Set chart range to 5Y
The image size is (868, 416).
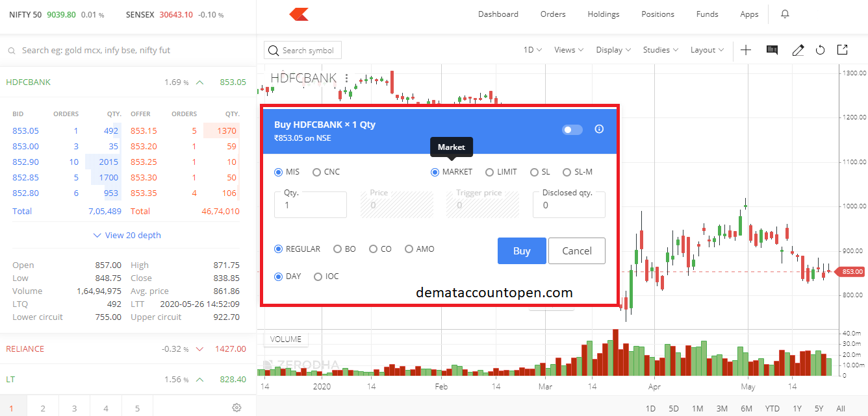pos(819,408)
